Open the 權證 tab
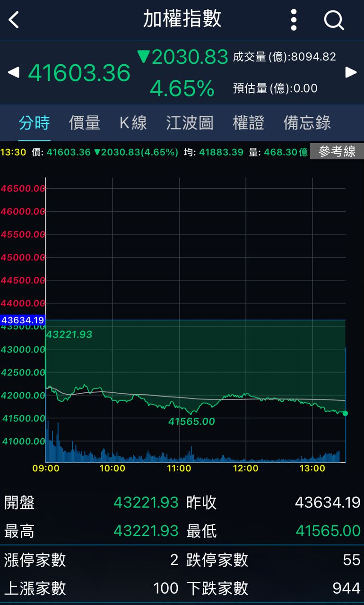The height and width of the screenshot is (605, 364). pyautogui.click(x=248, y=123)
